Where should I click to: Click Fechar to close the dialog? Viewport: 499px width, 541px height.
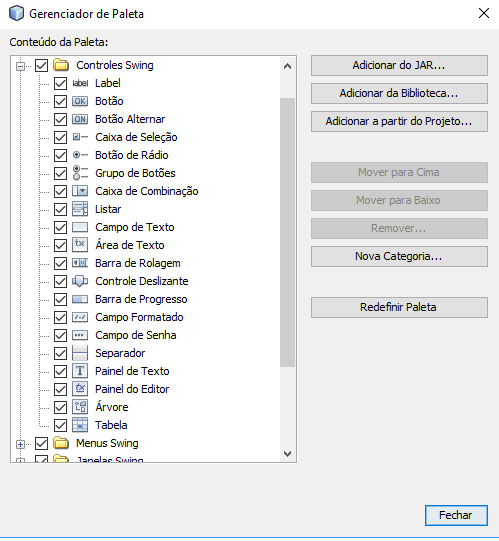pyautogui.click(x=456, y=515)
